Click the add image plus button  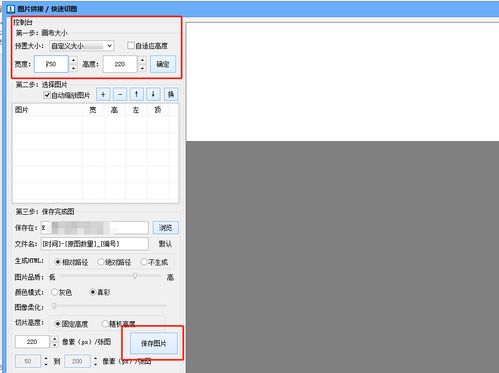(103, 94)
